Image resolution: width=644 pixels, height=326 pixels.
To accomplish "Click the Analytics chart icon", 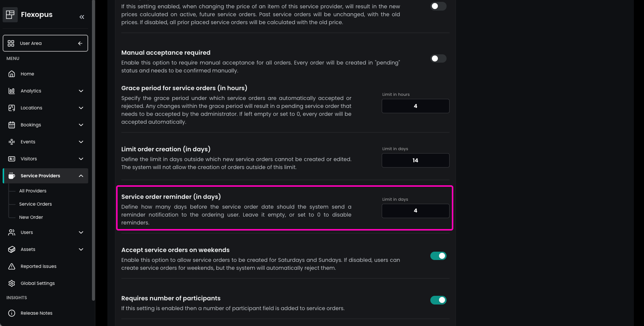I will (12, 91).
